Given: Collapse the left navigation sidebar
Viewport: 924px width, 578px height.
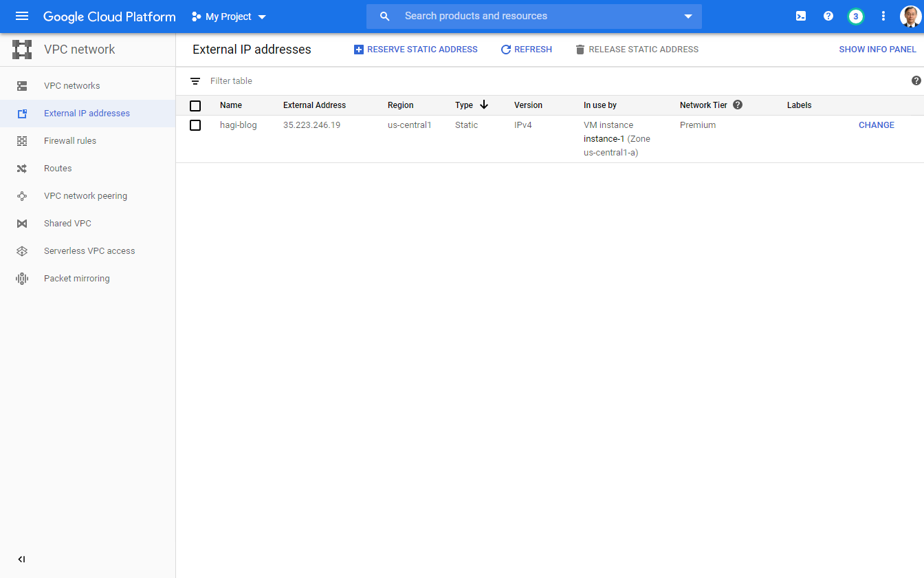Looking at the screenshot, I should coord(21,559).
